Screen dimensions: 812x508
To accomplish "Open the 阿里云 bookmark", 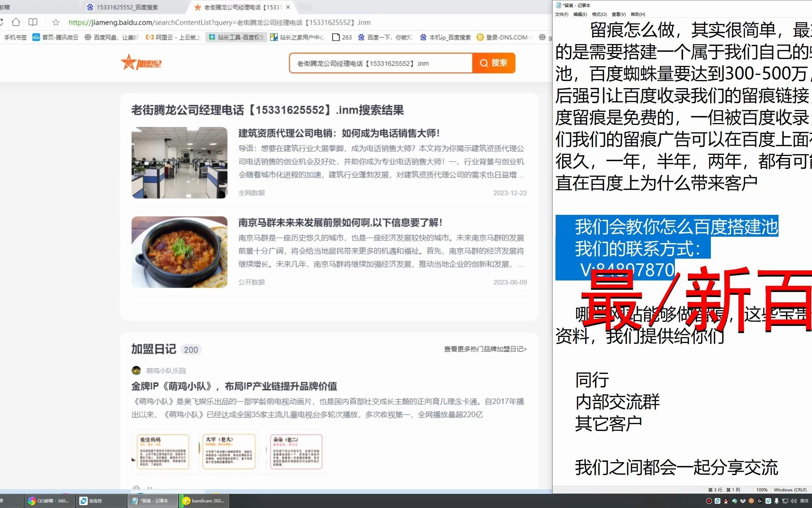I will (x=173, y=37).
